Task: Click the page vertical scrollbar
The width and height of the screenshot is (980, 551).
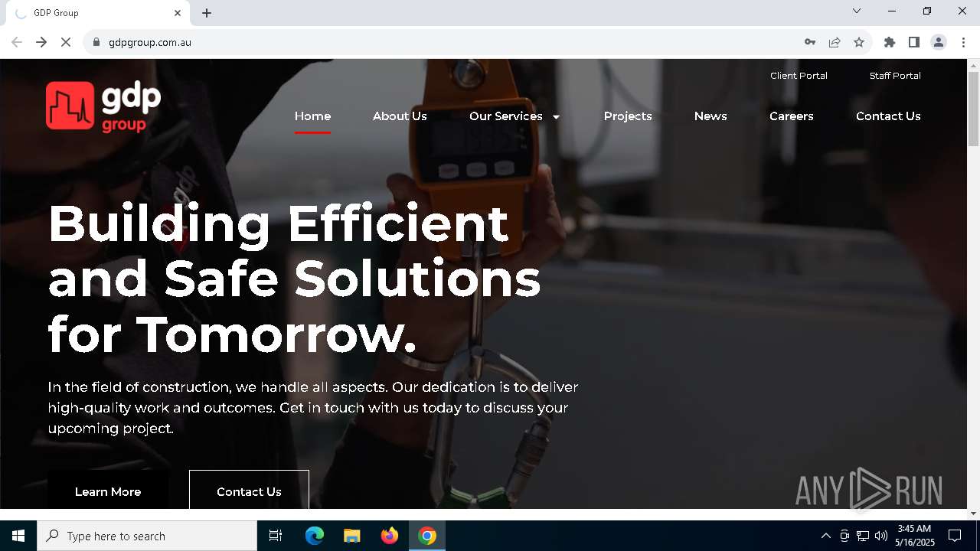Action: pyautogui.click(x=973, y=109)
